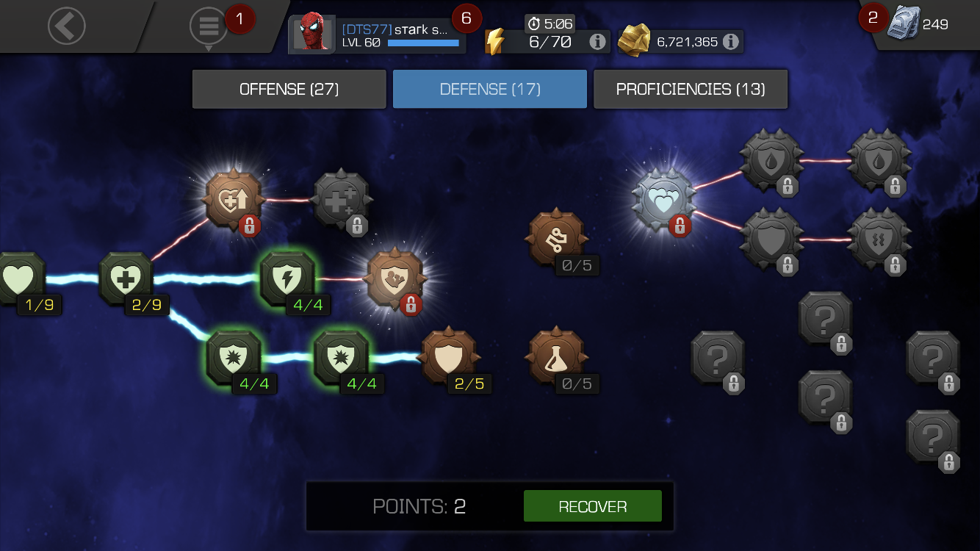Tap the locked heart-arrow-up mastery node
This screenshot has height=551, width=980.
[234, 199]
